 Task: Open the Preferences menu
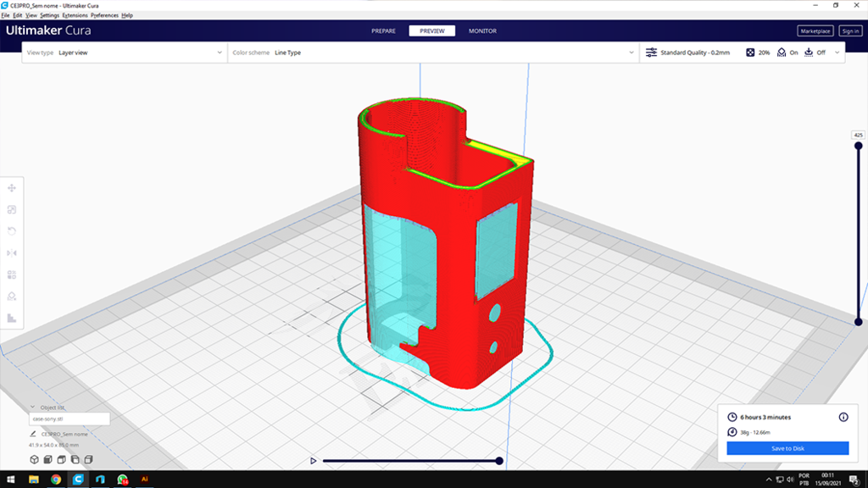pyautogui.click(x=104, y=15)
